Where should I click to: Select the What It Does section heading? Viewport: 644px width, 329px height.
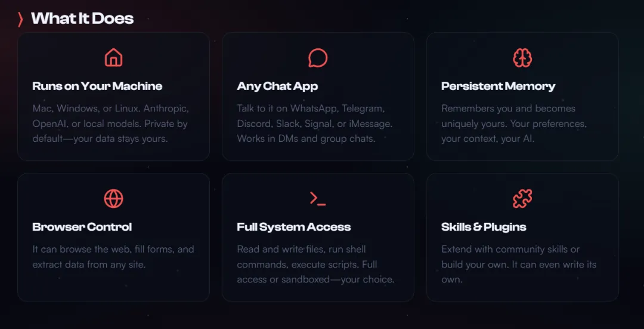82,18
